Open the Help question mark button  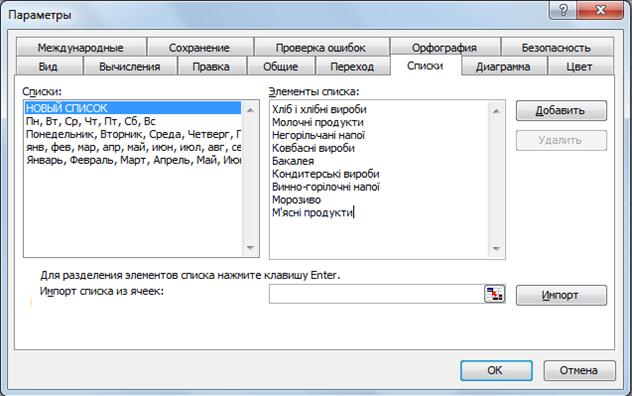pyautogui.click(x=563, y=10)
